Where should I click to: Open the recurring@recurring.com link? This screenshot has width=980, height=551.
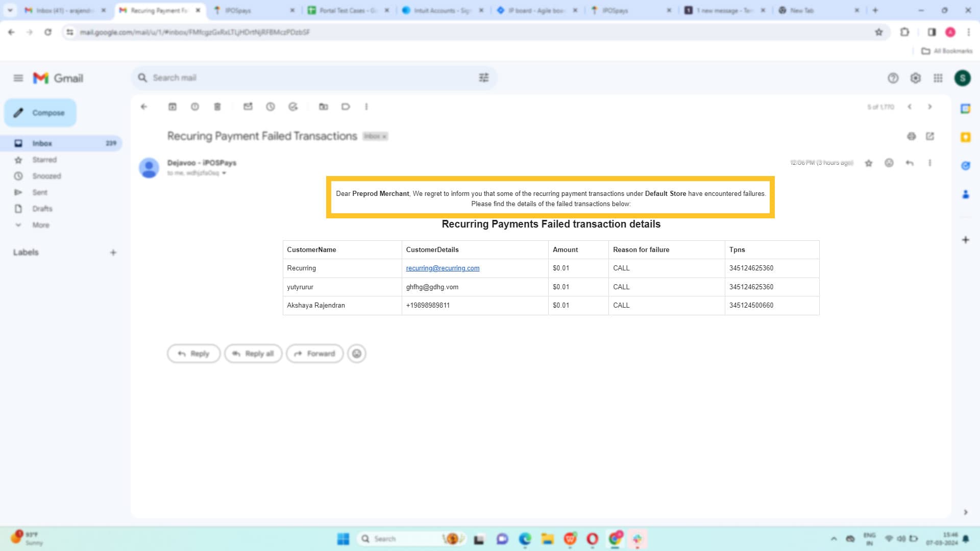[443, 268]
